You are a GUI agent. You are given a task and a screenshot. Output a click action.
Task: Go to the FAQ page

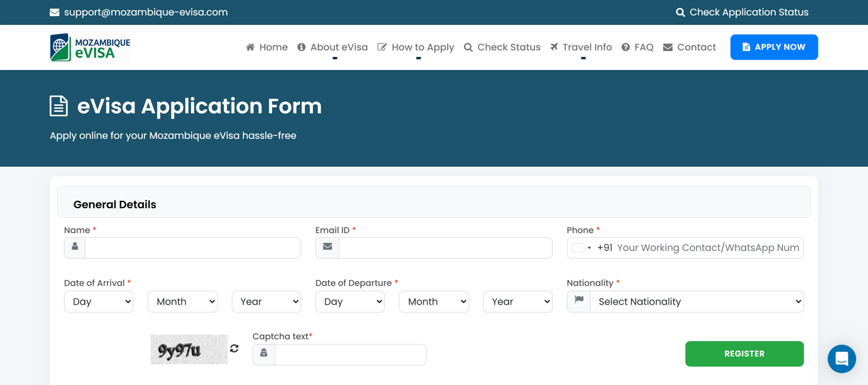coord(637,47)
